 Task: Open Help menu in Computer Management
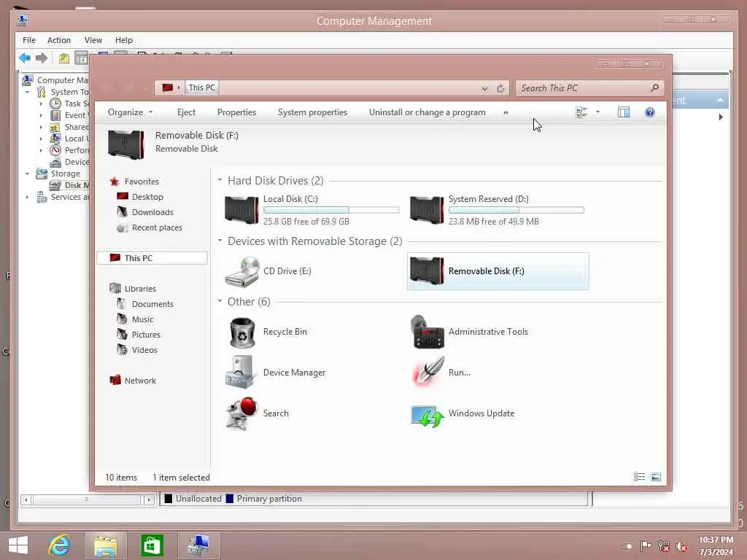pyautogui.click(x=123, y=40)
